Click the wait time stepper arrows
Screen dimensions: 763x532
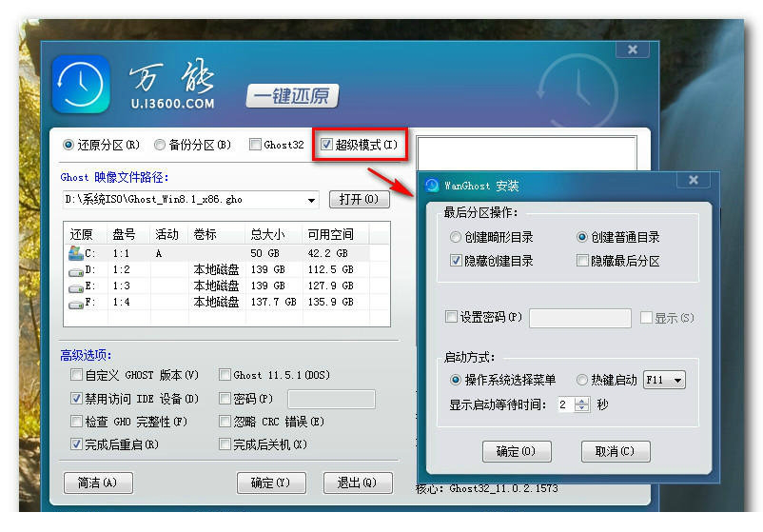click(581, 404)
